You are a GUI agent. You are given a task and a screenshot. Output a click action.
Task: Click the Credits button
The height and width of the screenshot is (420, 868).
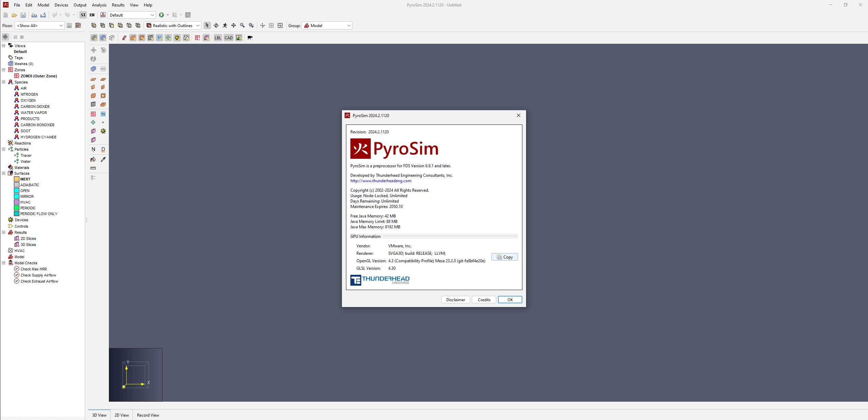click(x=484, y=300)
